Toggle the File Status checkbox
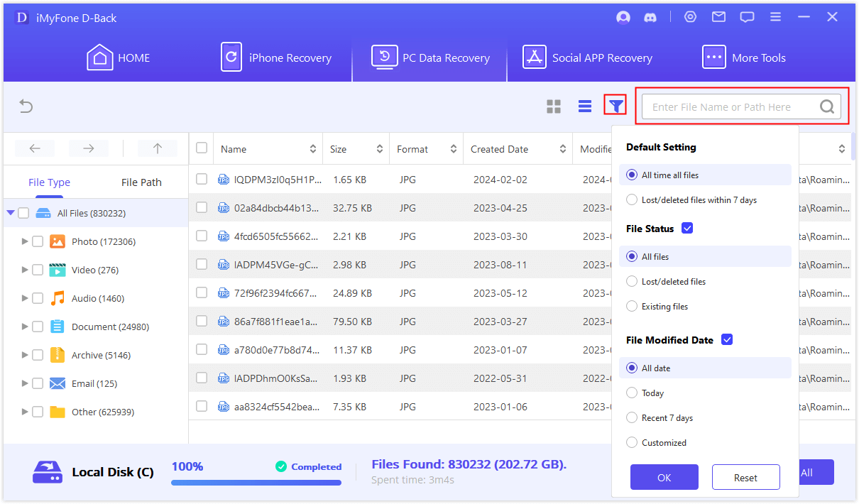 point(686,228)
